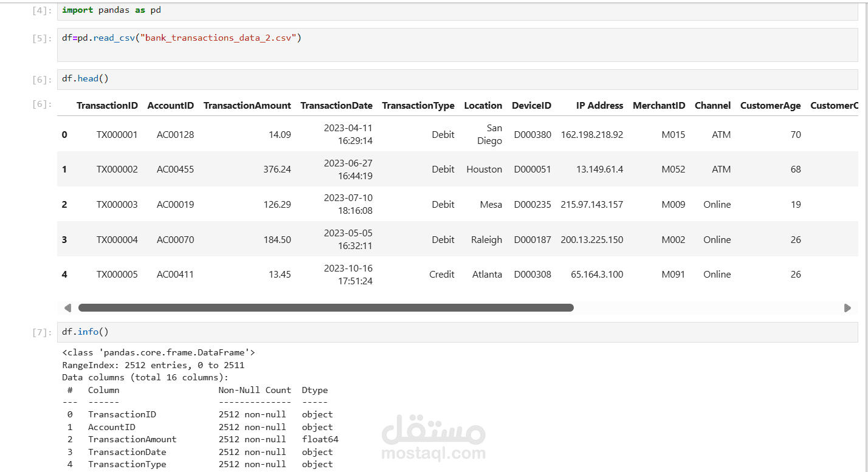Click the date cell 2023-06-27 16:44:19
868x472 pixels.
[348, 169]
